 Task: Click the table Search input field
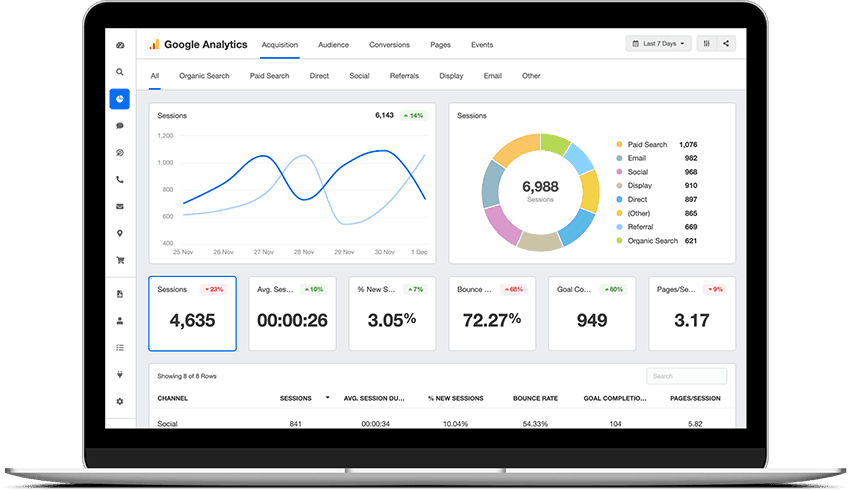click(x=685, y=376)
